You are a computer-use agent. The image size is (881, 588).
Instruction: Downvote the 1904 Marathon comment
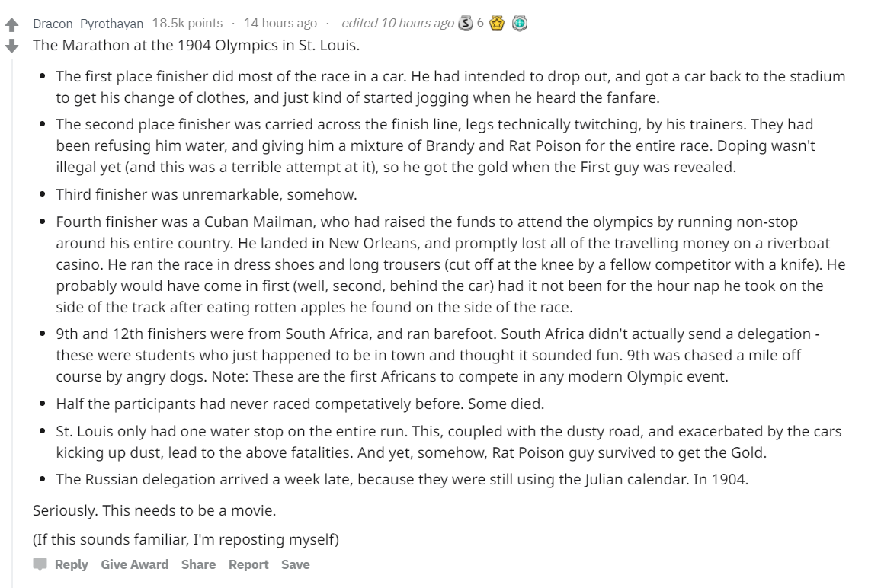pos(11,46)
